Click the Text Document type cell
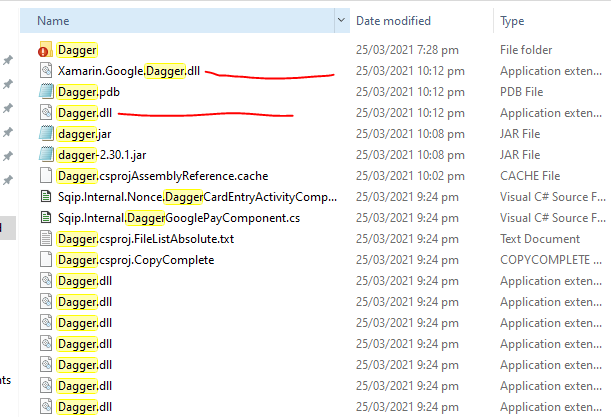Image resolution: width=611 pixels, height=417 pixels. [540, 239]
